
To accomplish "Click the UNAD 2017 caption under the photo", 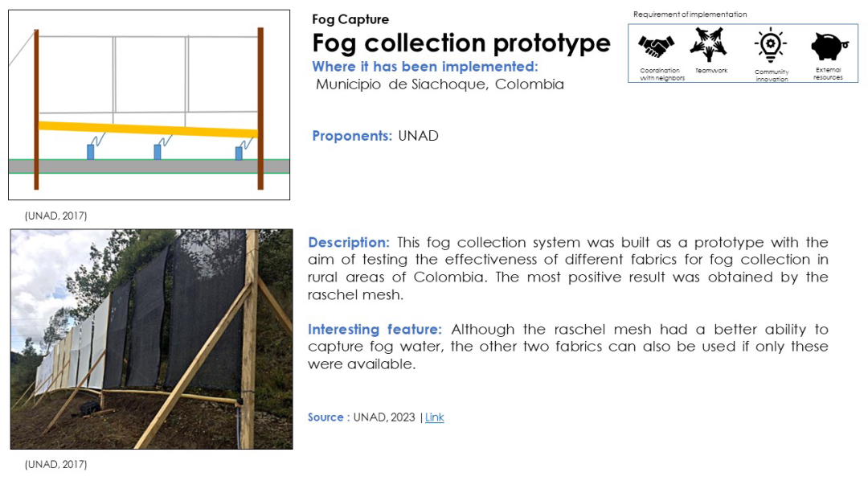I will click(56, 465).
